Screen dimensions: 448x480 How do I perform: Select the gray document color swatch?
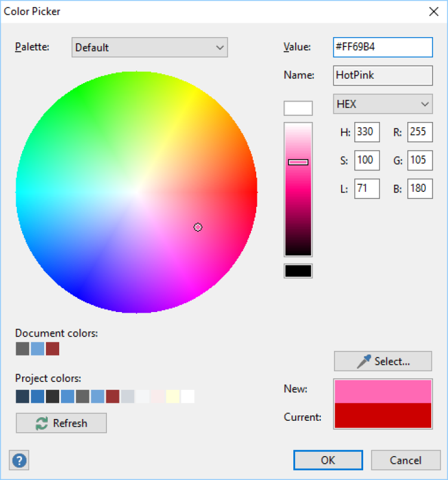coord(23,348)
